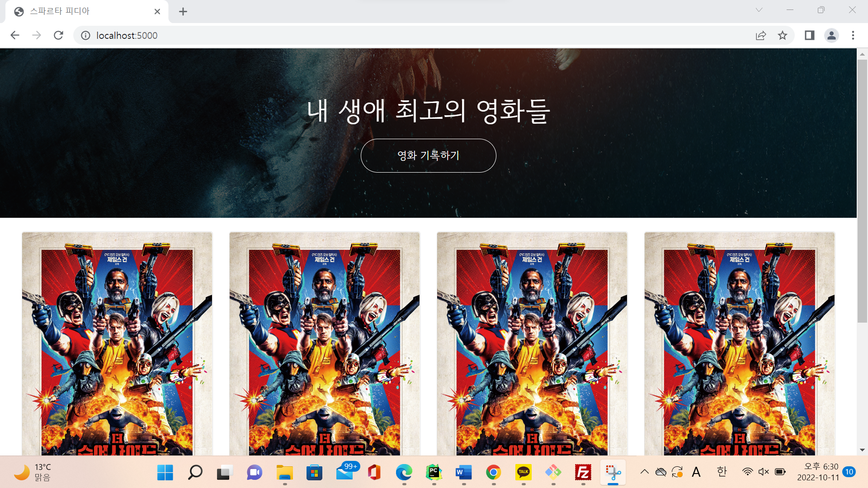Open Teams Chat on taskbar
Image resolution: width=868 pixels, height=488 pixels.
click(255, 473)
